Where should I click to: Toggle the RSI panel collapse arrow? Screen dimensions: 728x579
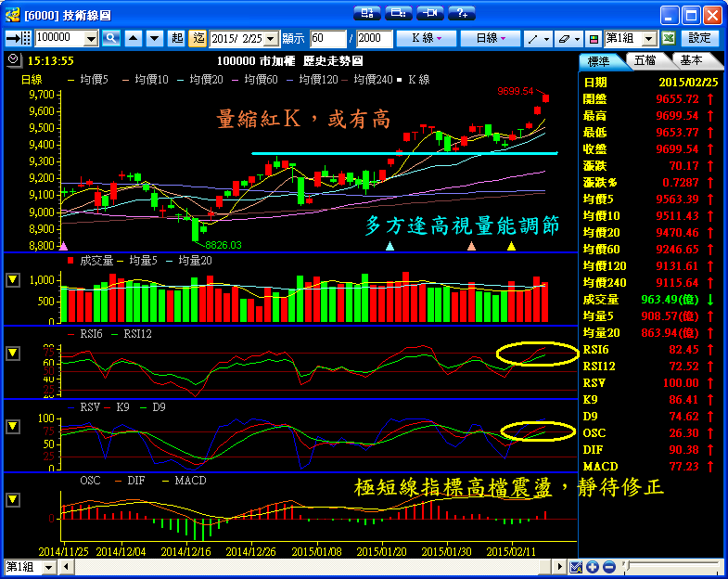[x=13, y=353]
